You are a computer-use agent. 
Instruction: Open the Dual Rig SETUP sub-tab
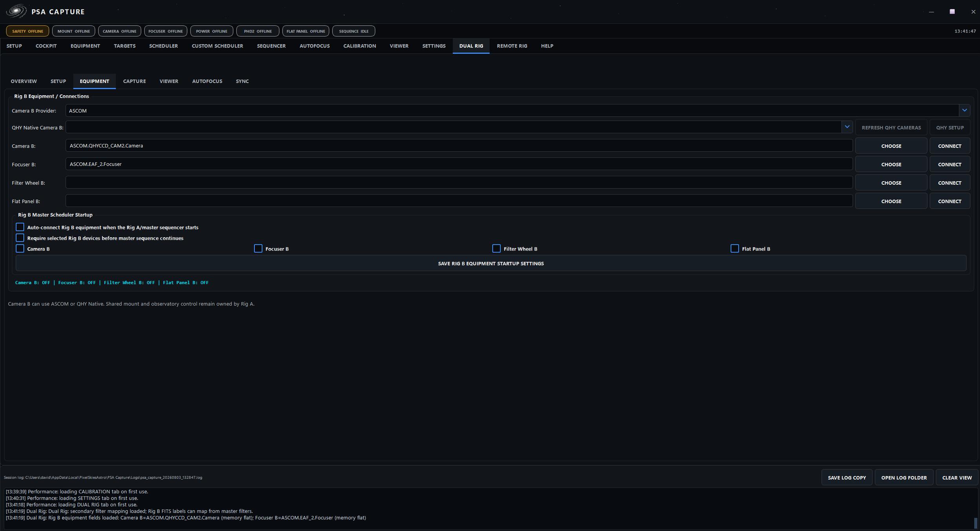pyautogui.click(x=58, y=81)
